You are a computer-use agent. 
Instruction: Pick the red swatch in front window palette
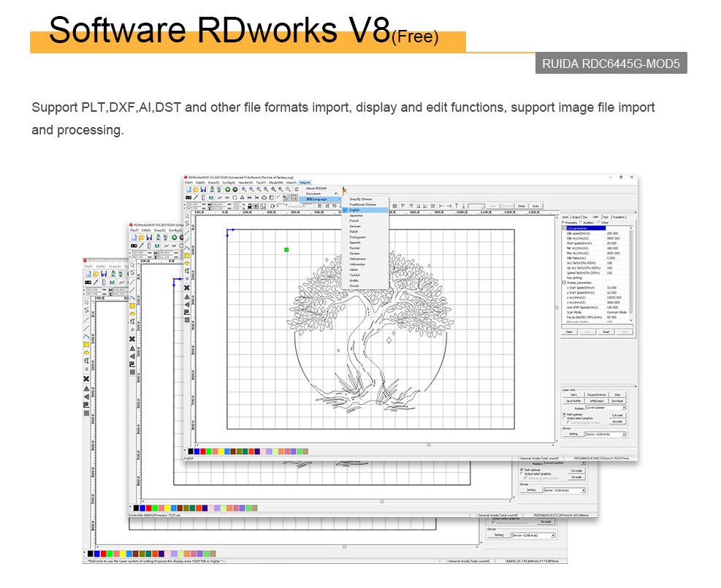pyautogui.click(x=203, y=451)
